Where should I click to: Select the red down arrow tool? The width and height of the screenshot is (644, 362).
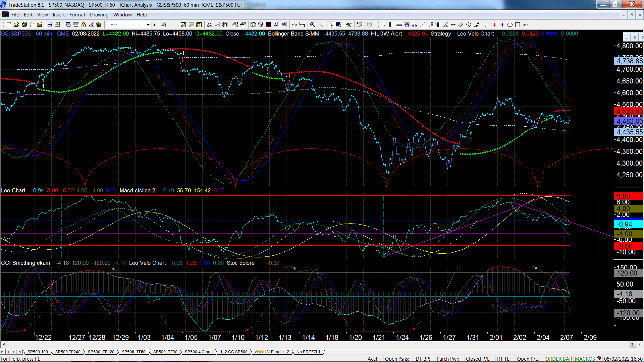click(494, 25)
